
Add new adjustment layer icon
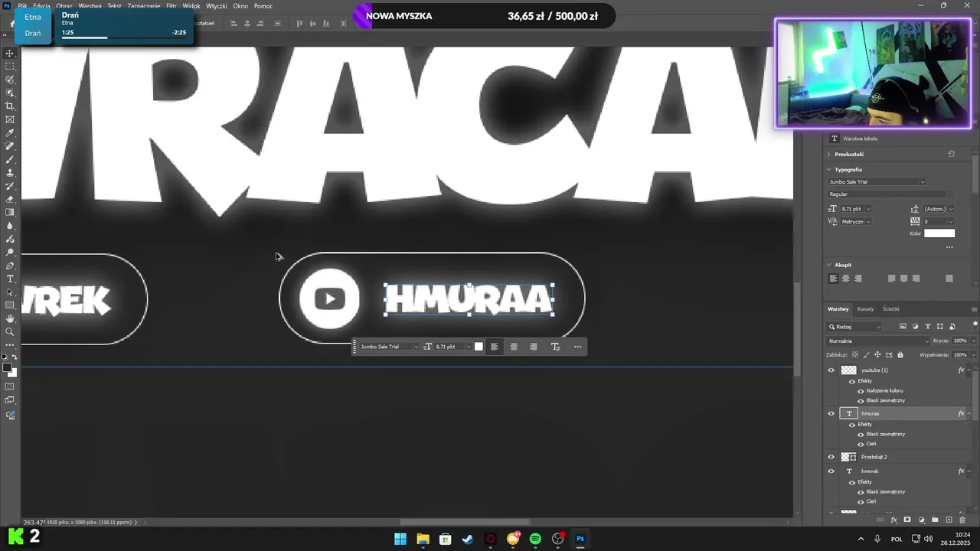(921, 520)
